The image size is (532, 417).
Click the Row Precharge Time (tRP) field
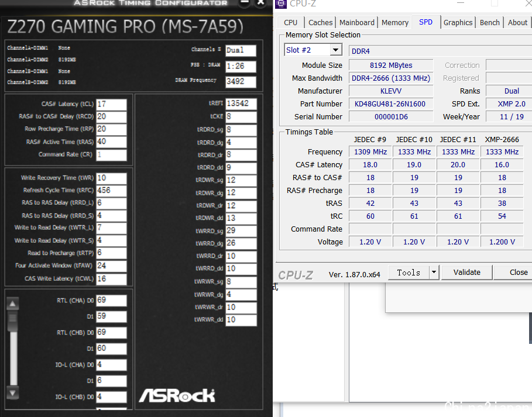[x=111, y=129]
